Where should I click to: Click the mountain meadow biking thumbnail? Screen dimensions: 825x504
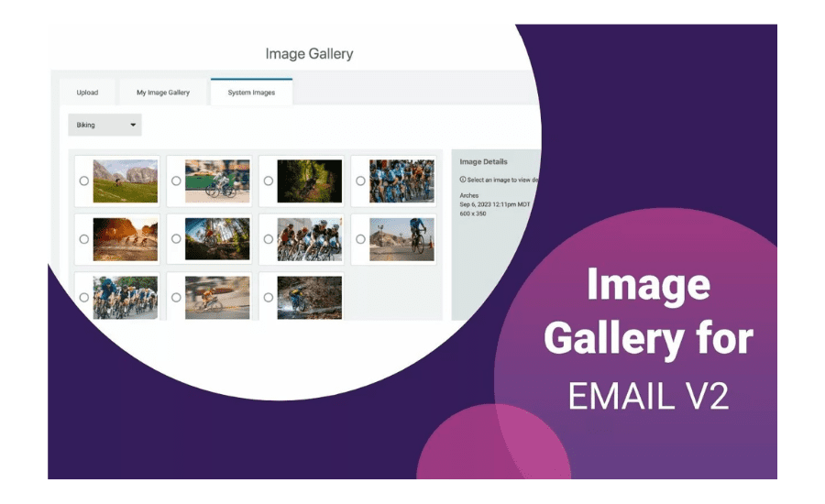(126, 181)
